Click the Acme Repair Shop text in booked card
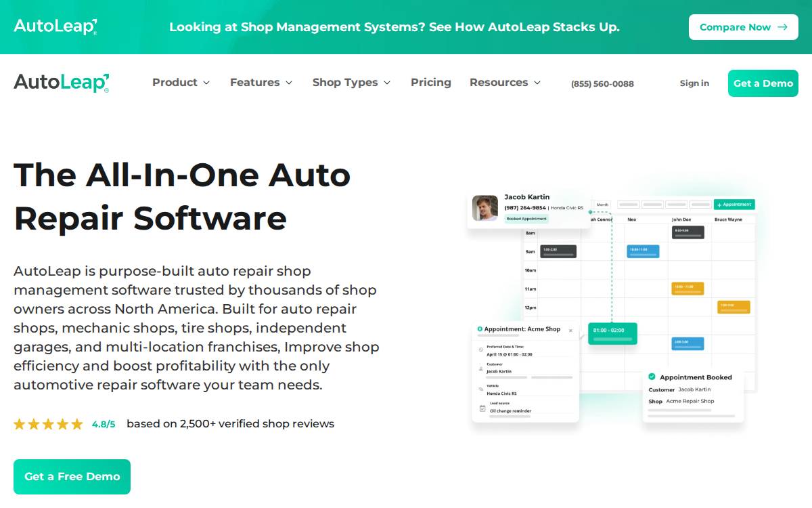This screenshot has width=812, height=508. click(690, 401)
